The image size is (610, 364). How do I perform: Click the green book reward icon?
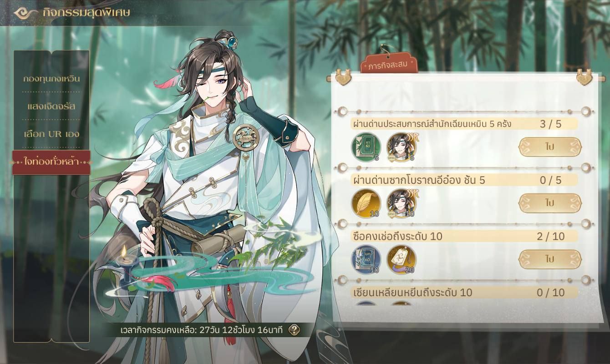coord(366,147)
